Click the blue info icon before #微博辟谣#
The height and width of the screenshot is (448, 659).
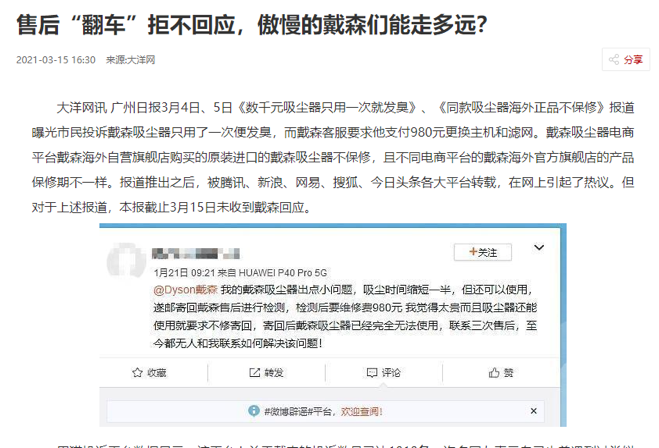pos(254,411)
